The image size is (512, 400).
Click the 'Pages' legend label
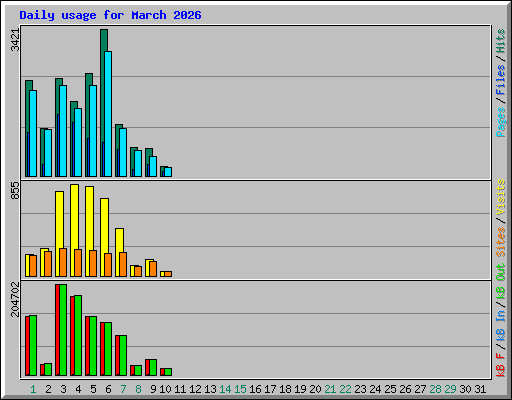(501, 122)
